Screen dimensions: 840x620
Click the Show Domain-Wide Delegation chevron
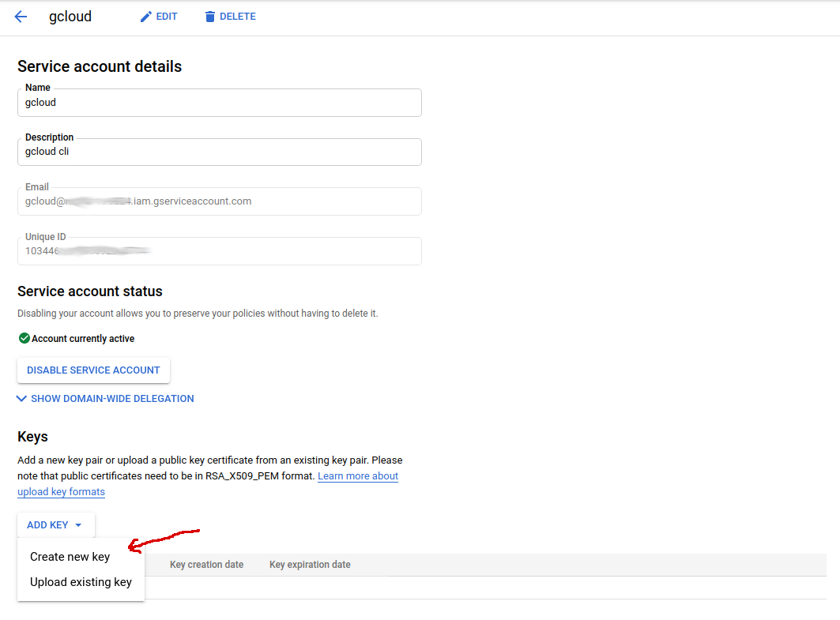point(21,398)
